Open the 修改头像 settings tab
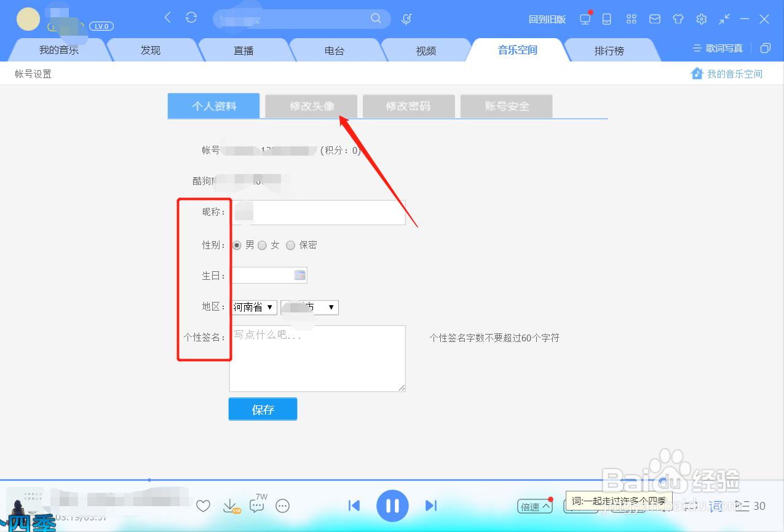Viewport: 784px width, 532px height. 312,106
